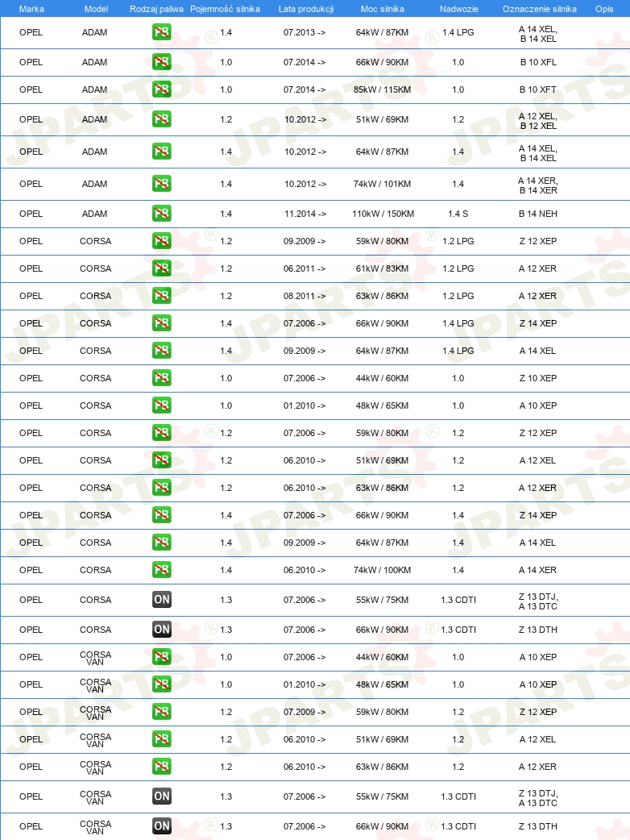This screenshot has width=630, height=840.
Task: Select the 85kW / 115KM power cell
Action: point(382,89)
